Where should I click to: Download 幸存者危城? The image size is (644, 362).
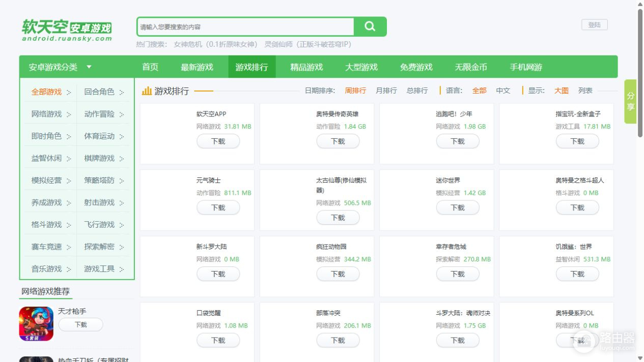coord(458,274)
